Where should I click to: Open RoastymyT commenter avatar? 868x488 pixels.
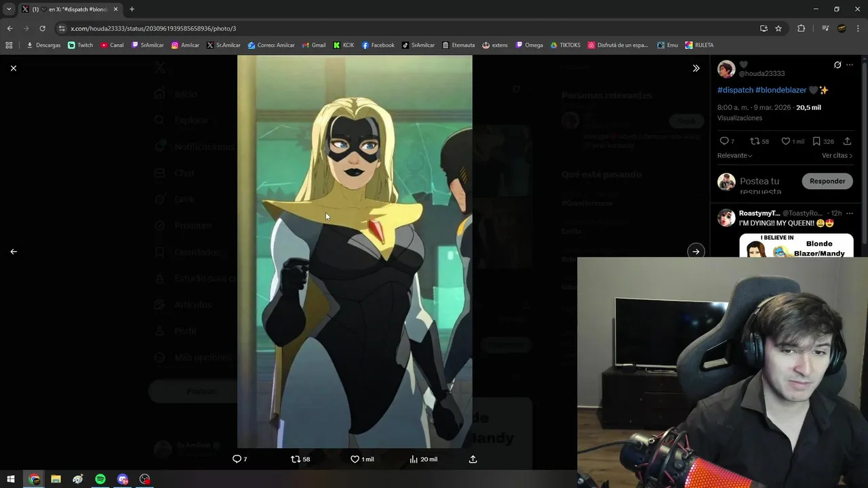pos(726,218)
